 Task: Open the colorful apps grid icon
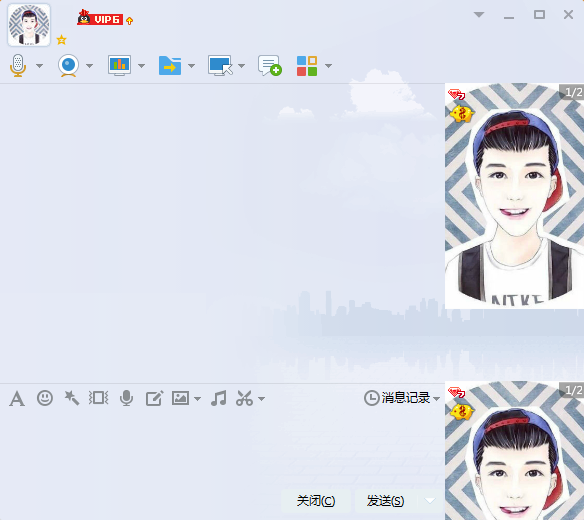click(x=307, y=66)
